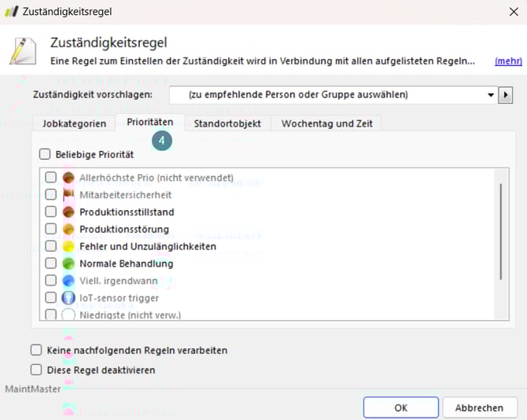
Task: Click the Produktionsstillstand label text
Action: [x=127, y=212]
